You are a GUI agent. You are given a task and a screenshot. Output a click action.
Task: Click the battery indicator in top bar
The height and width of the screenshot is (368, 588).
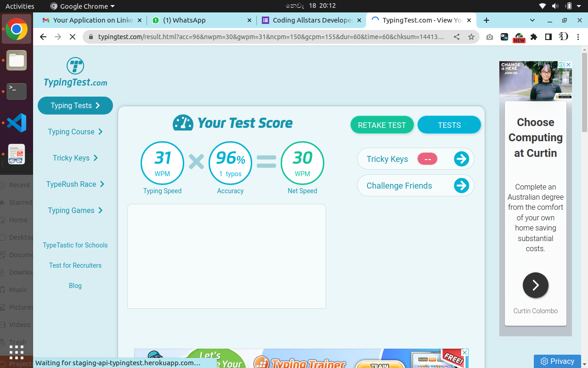(x=569, y=6)
